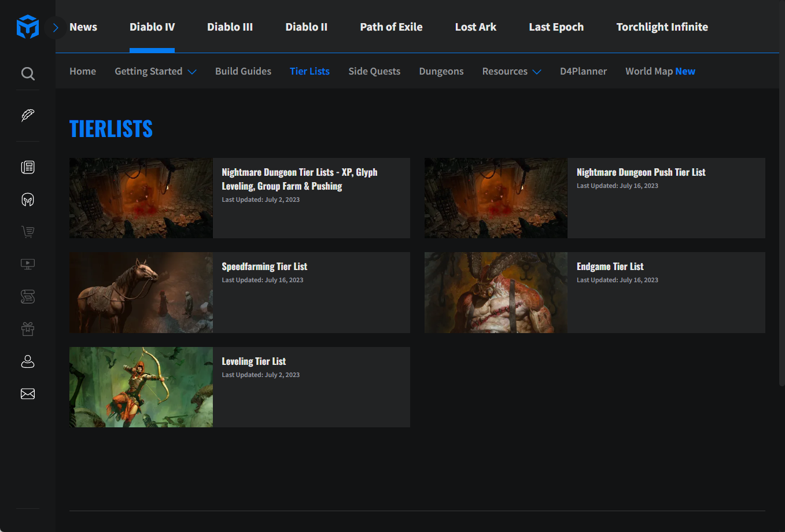
Task: Click the page vertical scrollbar
Action: pos(782,194)
